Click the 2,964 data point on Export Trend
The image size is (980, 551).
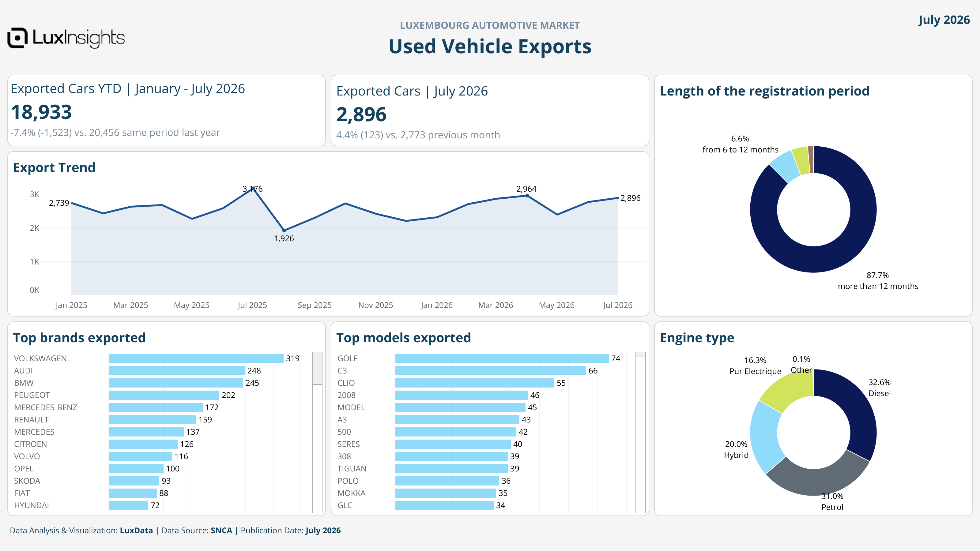pyautogui.click(x=527, y=196)
